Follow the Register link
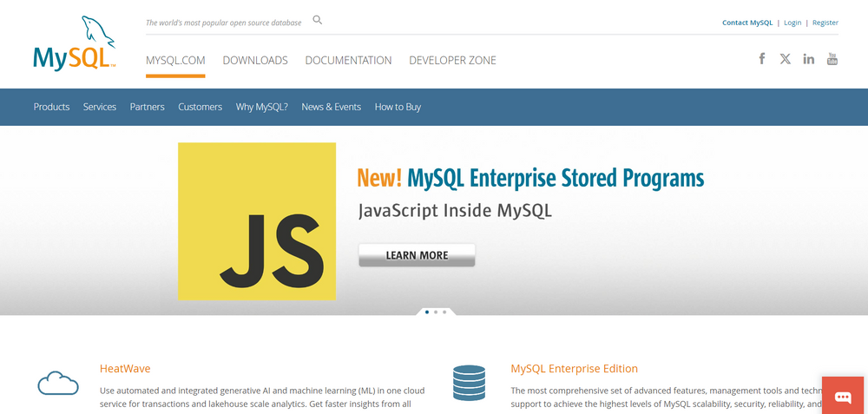 (x=825, y=23)
